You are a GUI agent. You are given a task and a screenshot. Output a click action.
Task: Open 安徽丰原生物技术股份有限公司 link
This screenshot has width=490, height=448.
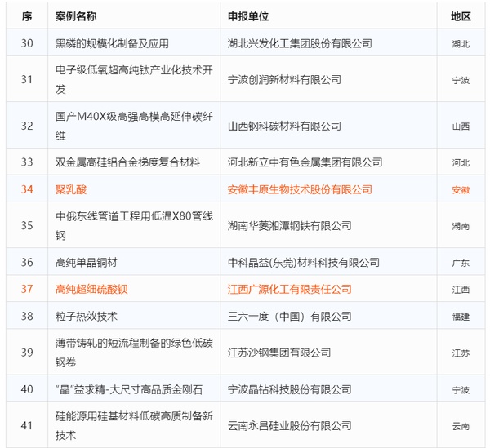point(300,189)
